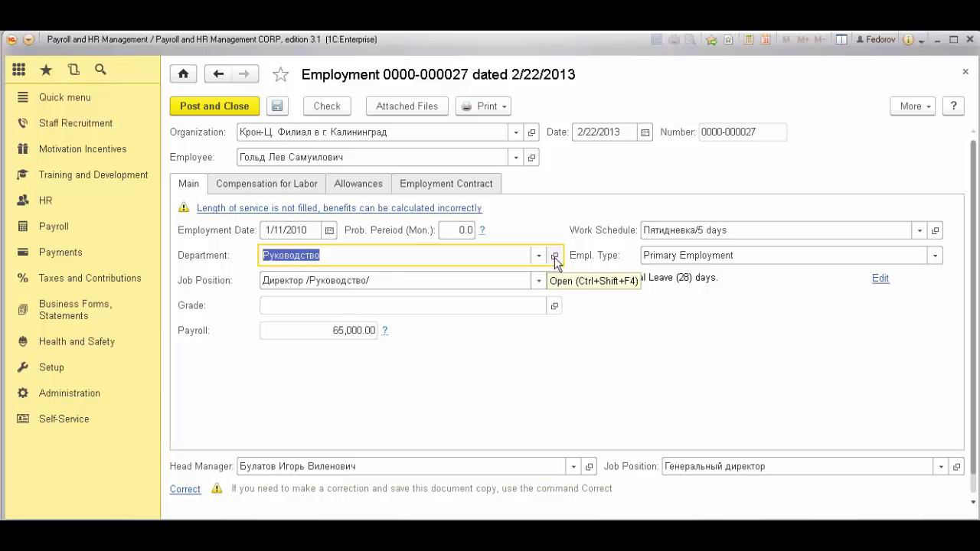Open Business Forms, Statements section
This screenshot has height=551, width=980.
point(76,310)
